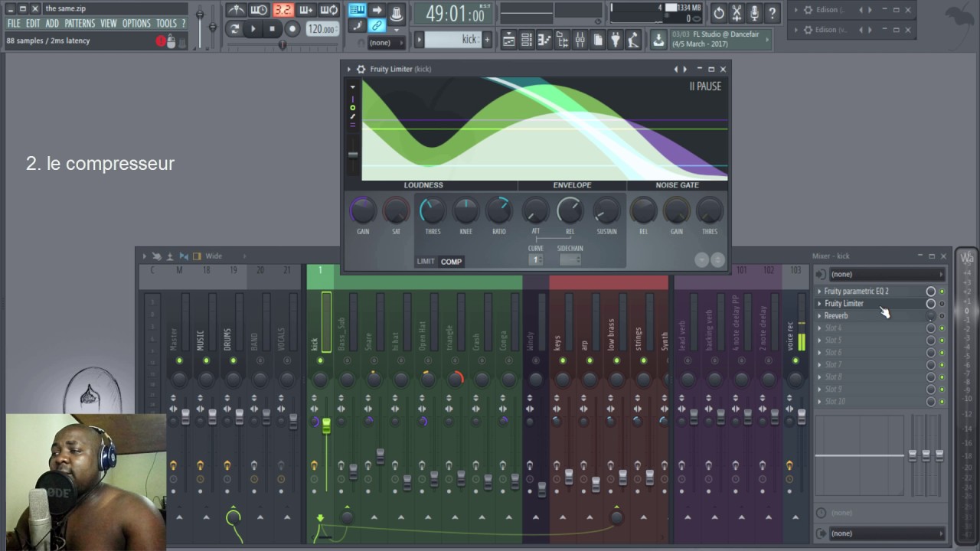Open Fruity Limiter gear settings
The height and width of the screenshot is (551, 980).
[361, 69]
